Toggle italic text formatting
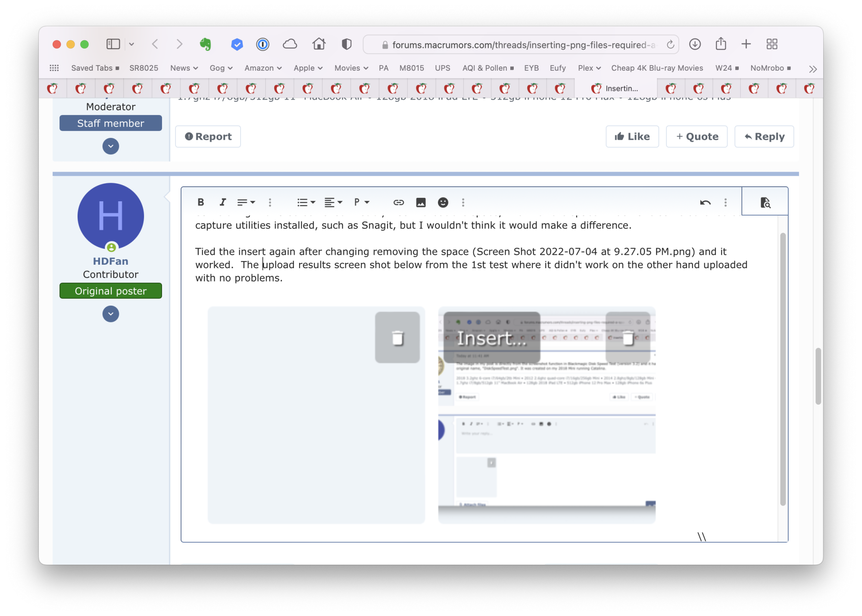 click(x=222, y=202)
